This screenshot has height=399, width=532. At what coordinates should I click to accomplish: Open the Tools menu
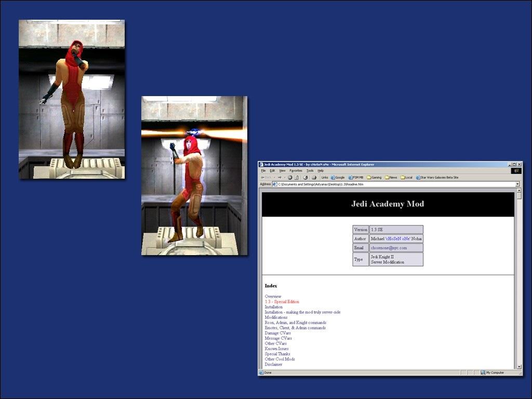310,170
